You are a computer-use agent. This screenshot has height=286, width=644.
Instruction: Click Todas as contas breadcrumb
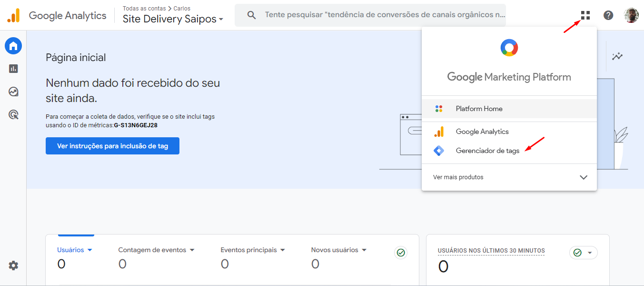[144, 9]
